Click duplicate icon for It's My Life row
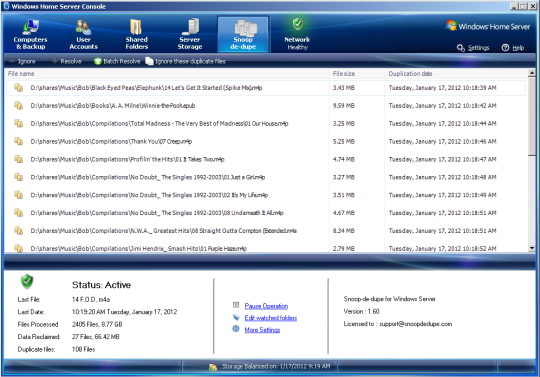This screenshot has height=377, width=540. pos(19,195)
